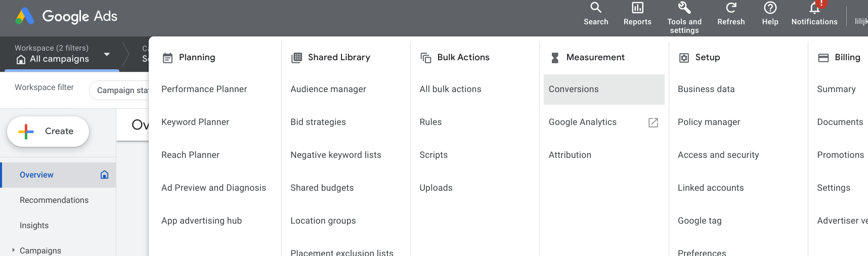This screenshot has height=256, width=868.
Task: Open Uploads
Action: coord(436,188)
